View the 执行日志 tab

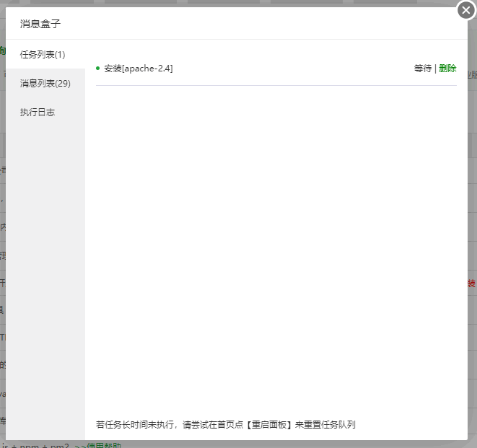pos(45,112)
